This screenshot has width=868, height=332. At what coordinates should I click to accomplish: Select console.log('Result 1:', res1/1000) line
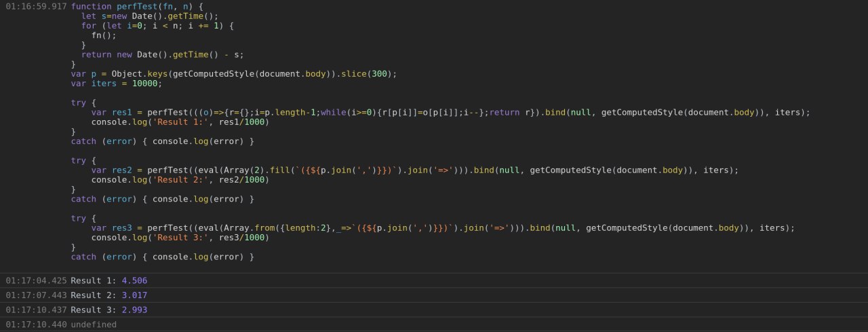pos(180,122)
